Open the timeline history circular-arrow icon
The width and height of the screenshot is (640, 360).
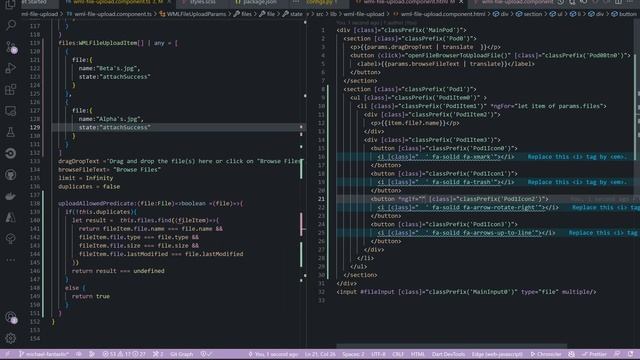pos(11,153)
